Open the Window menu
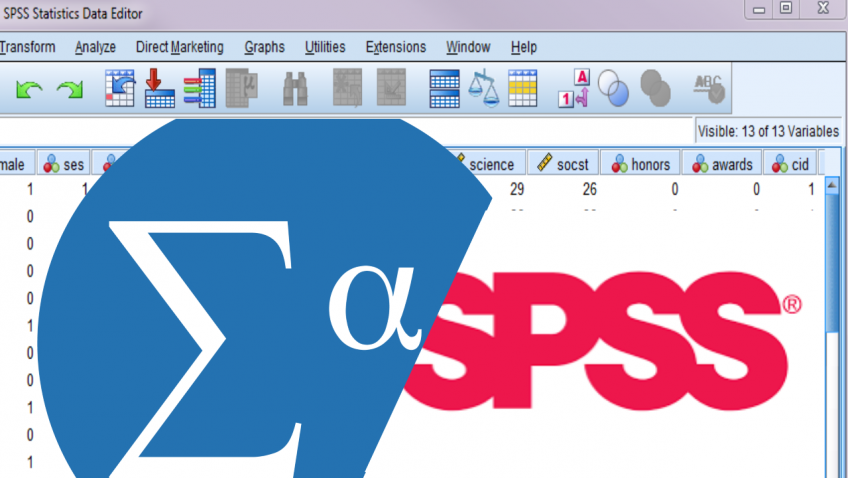The height and width of the screenshot is (478, 848). coord(468,47)
